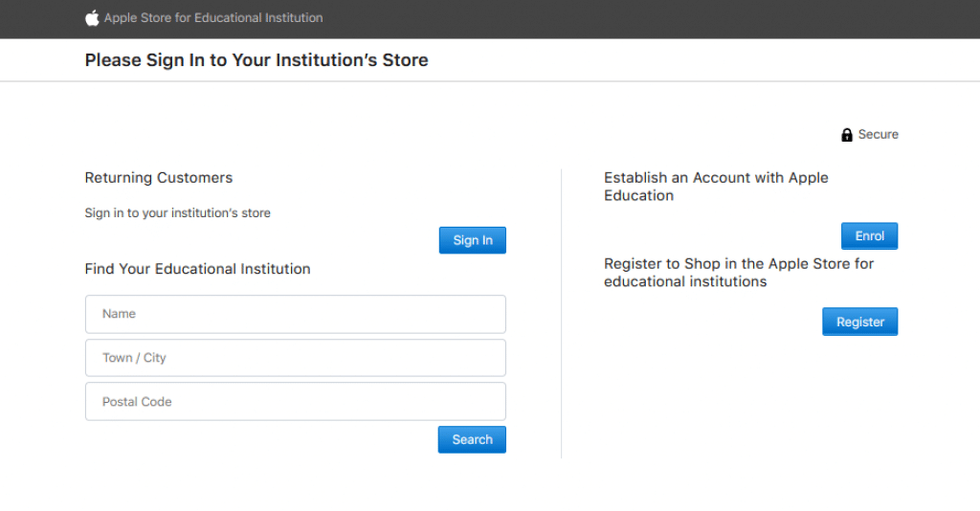The image size is (980, 511).
Task: Click the 'Returning Customers' heading
Action: tap(159, 178)
